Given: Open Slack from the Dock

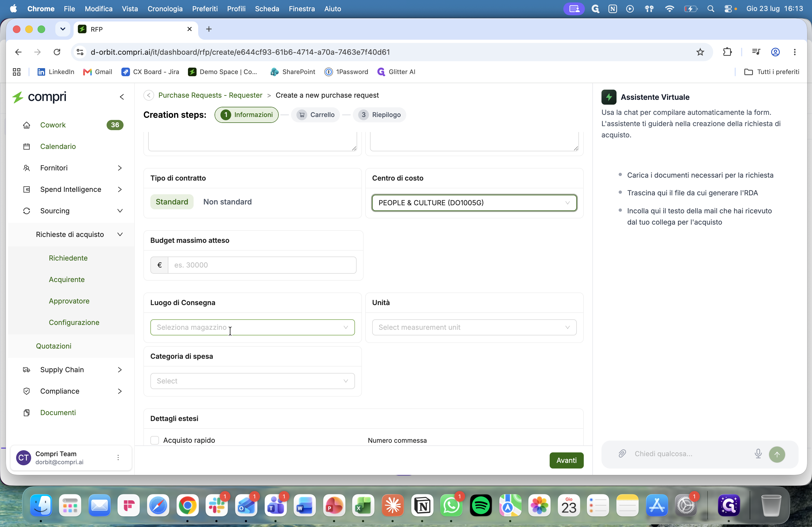Looking at the screenshot, I should coord(217,506).
